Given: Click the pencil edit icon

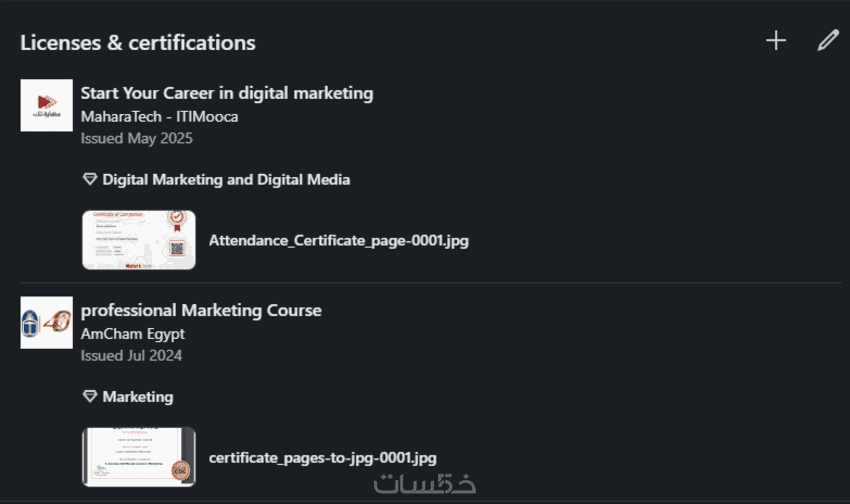Looking at the screenshot, I should (827, 41).
